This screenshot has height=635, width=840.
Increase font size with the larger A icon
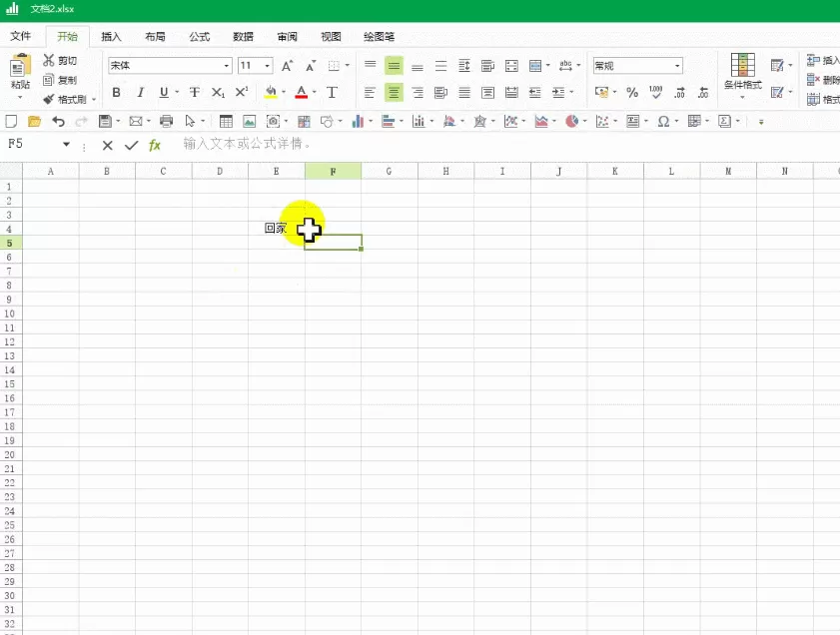[287, 66]
